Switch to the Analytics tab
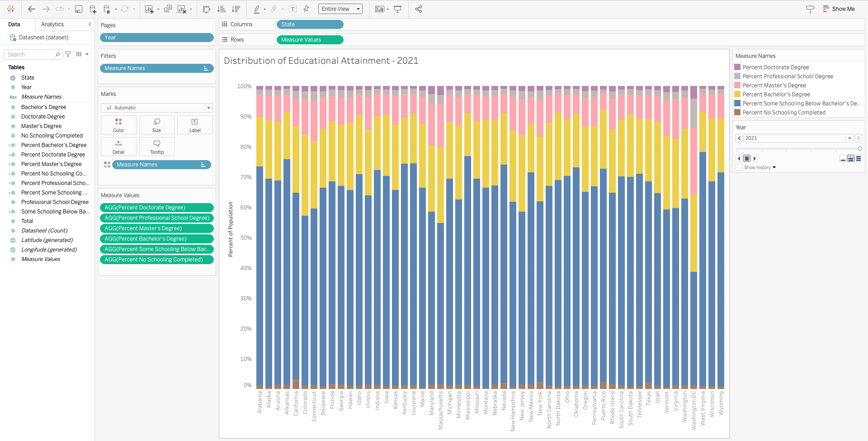Image resolution: width=868 pixels, height=441 pixels. pos(52,24)
